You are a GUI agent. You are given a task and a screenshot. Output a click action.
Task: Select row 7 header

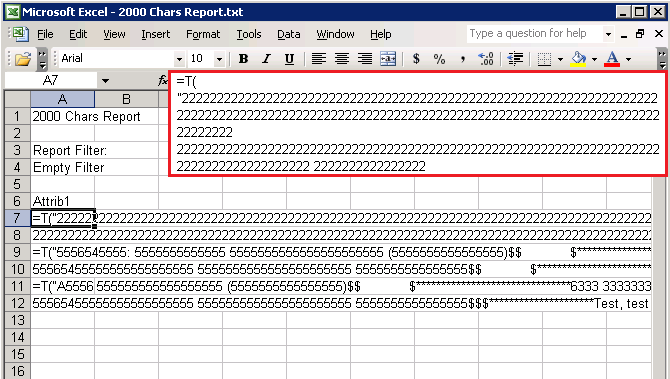click(17, 218)
